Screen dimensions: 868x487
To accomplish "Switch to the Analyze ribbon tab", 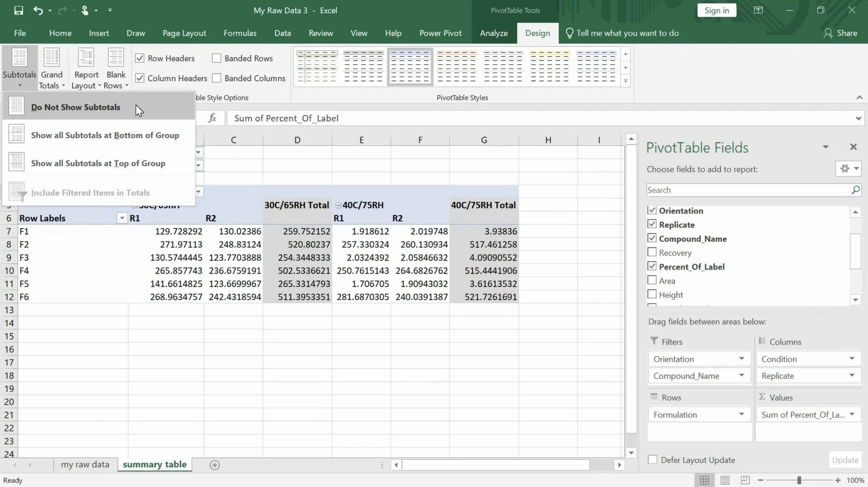I will pos(493,33).
